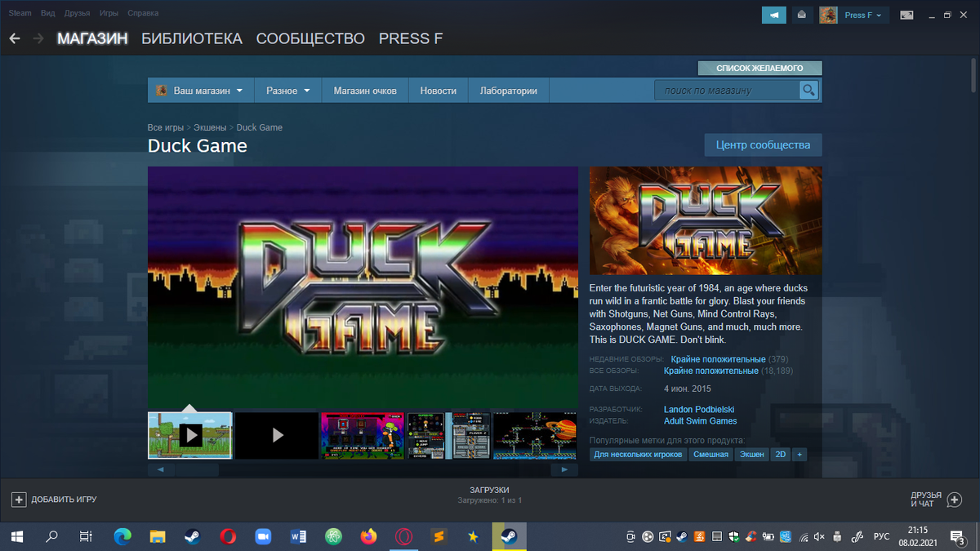
Task: Open the Игры menu
Action: click(109, 13)
